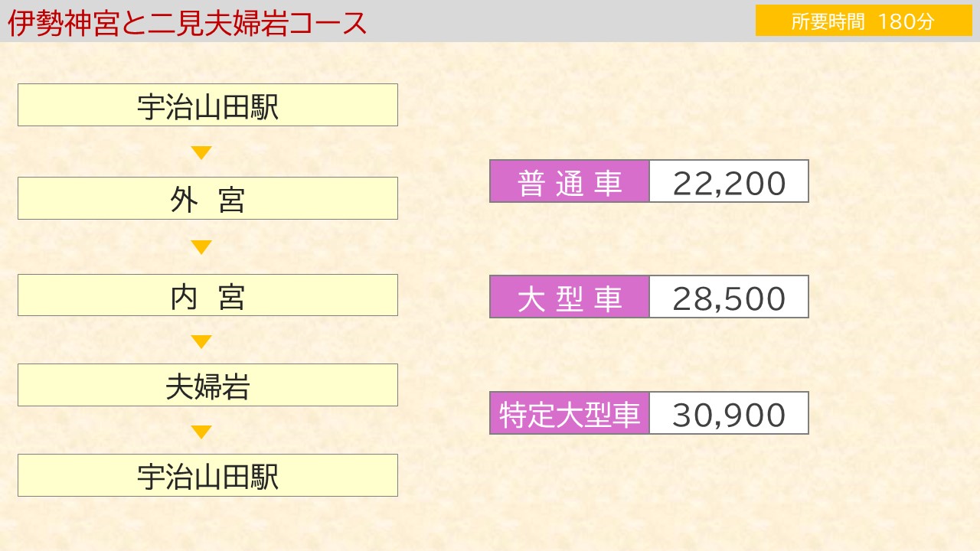Image resolution: width=980 pixels, height=551 pixels.
Task: Click the 所要時間 180分 badge
Action: pyautogui.click(x=864, y=21)
